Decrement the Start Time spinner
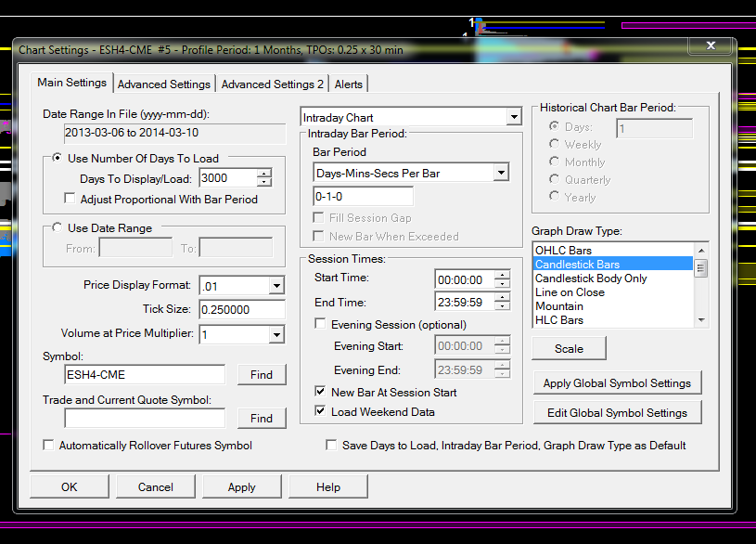This screenshot has height=544, width=756. click(503, 284)
